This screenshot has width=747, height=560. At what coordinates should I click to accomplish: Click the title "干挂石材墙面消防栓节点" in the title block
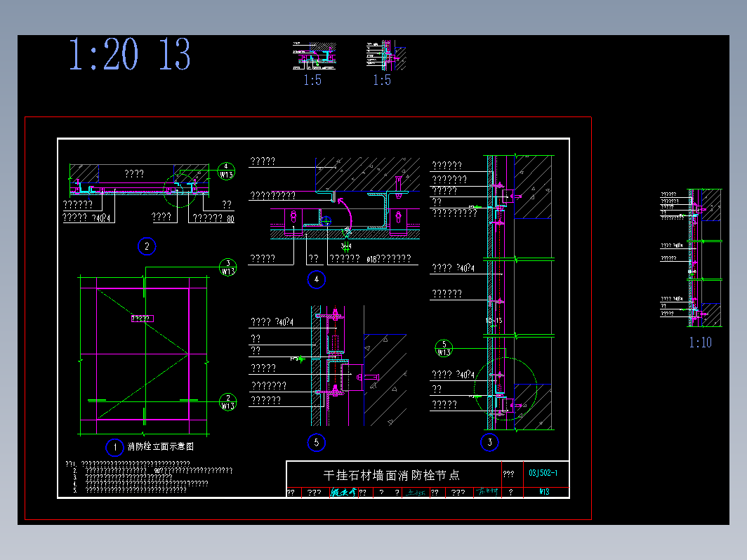point(392,475)
